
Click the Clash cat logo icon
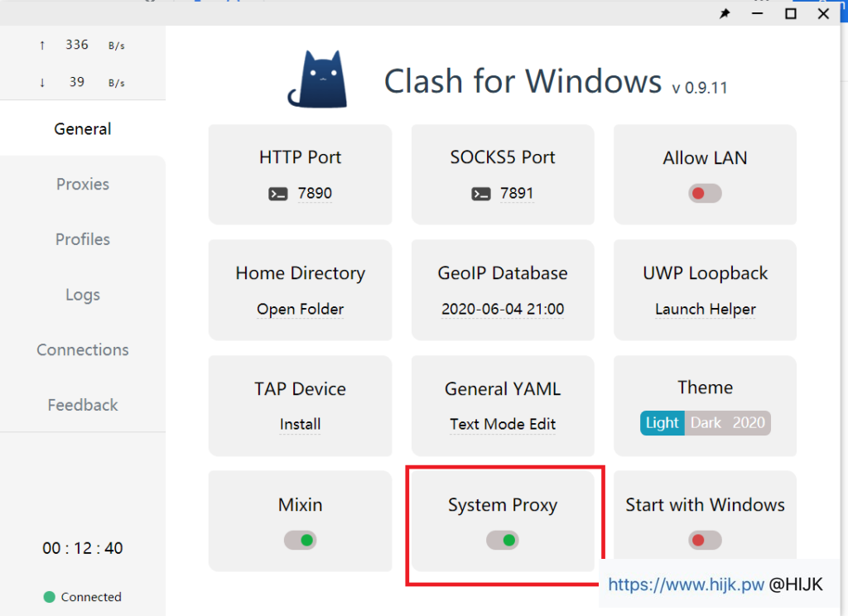pos(317,79)
